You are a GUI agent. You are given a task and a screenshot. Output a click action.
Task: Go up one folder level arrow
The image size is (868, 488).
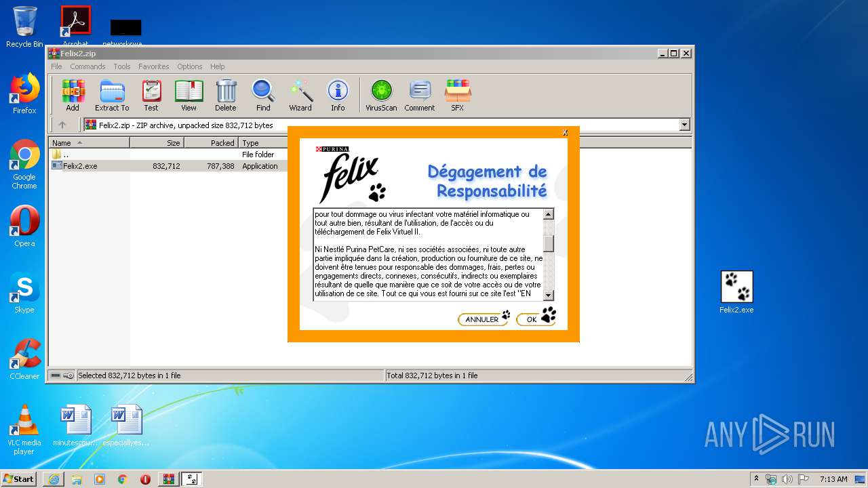point(62,125)
